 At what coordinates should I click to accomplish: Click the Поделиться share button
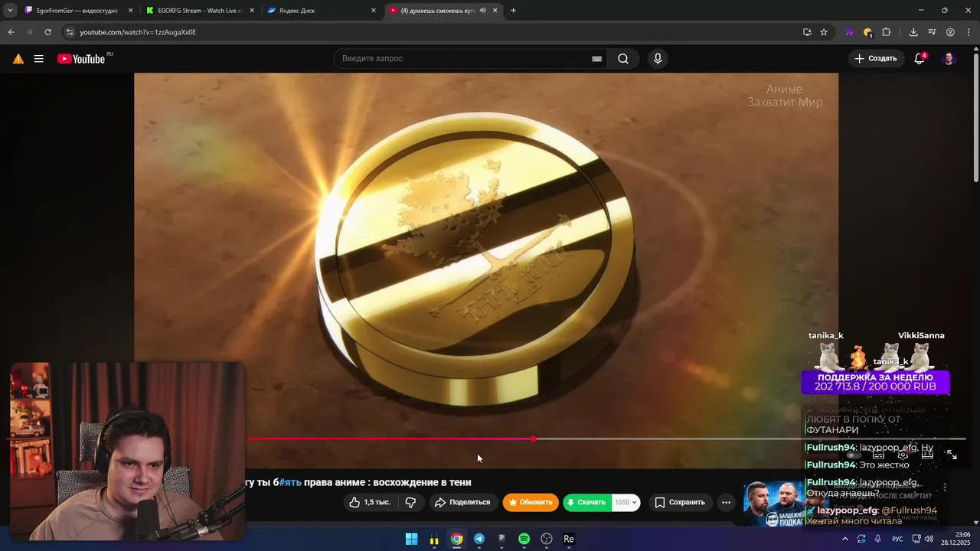(x=462, y=502)
